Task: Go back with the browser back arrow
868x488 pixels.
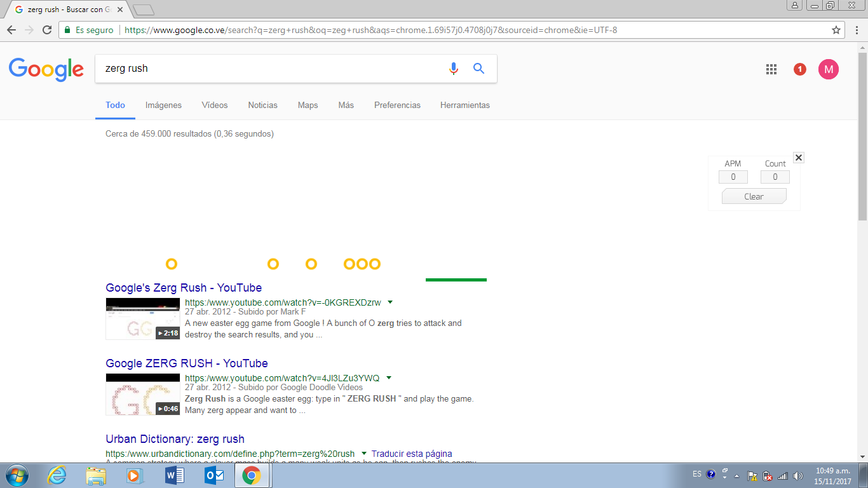Action: point(11,30)
